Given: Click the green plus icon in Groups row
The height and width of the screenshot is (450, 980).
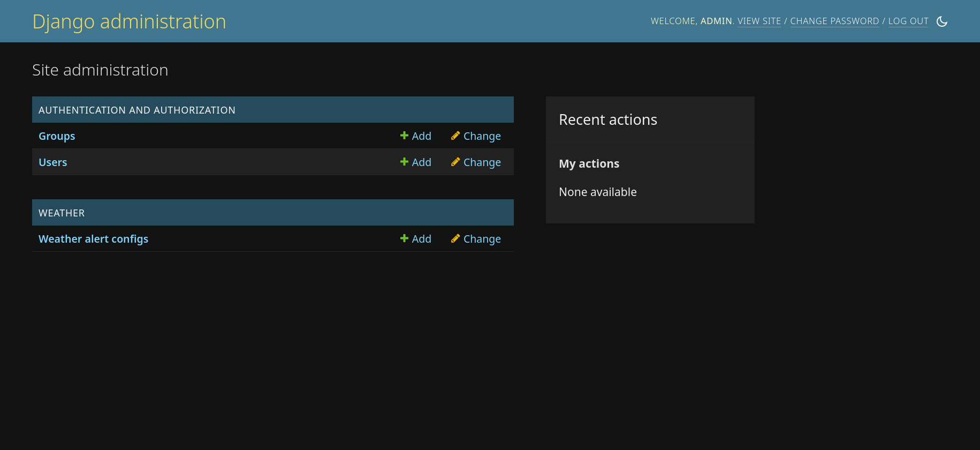Looking at the screenshot, I should 404,136.
